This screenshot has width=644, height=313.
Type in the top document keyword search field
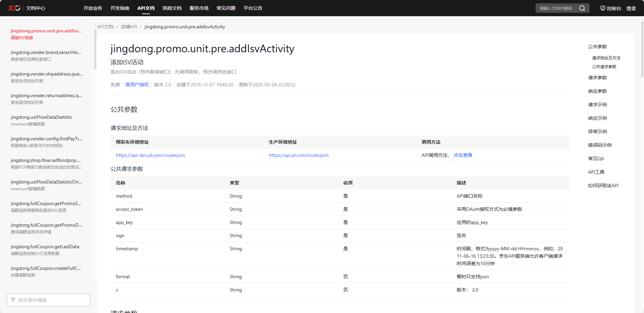[556, 8]
